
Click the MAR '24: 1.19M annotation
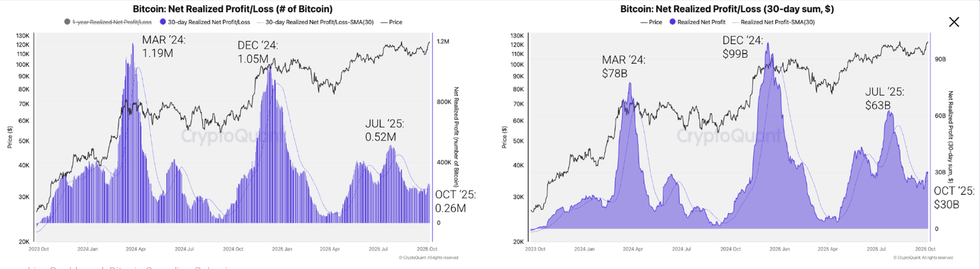tap(163, 47)
